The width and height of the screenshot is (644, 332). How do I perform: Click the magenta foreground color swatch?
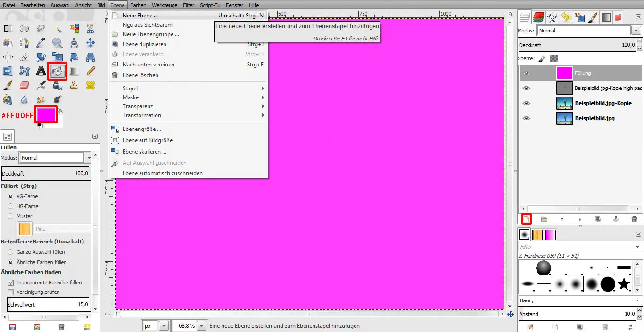[46, 114]
